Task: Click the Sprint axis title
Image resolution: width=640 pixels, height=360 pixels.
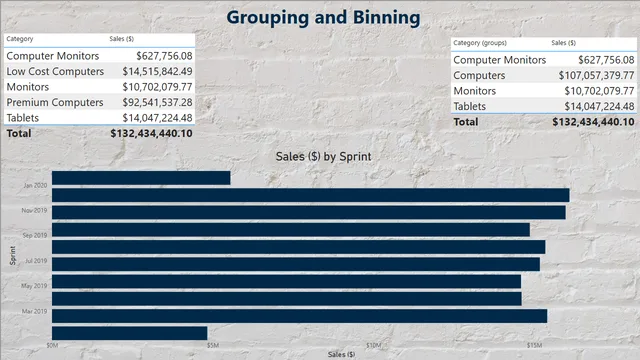Action: click(x=13, y=256)
